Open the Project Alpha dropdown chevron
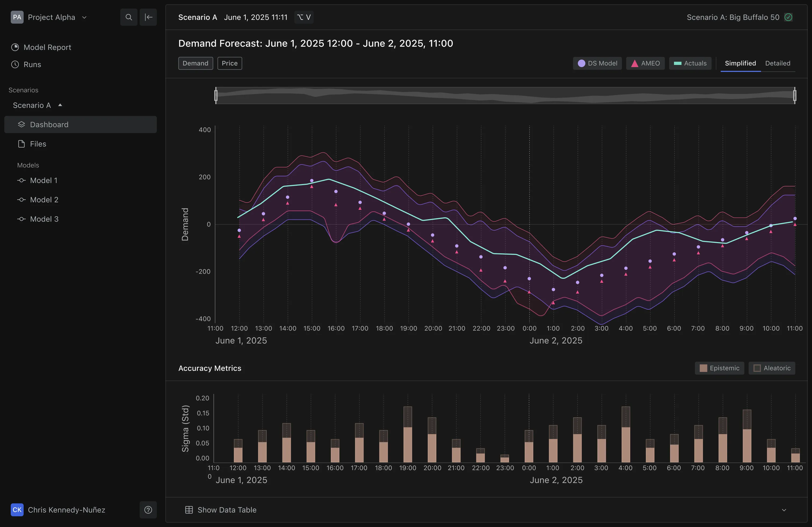 84,17
